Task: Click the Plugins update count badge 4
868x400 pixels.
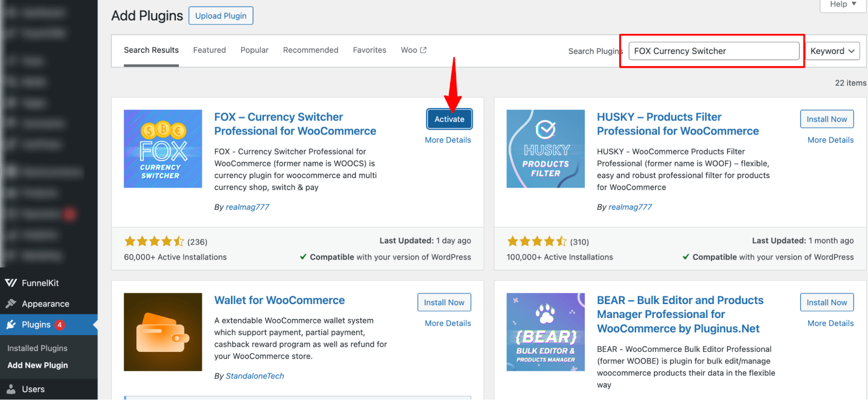Action: 59,325
